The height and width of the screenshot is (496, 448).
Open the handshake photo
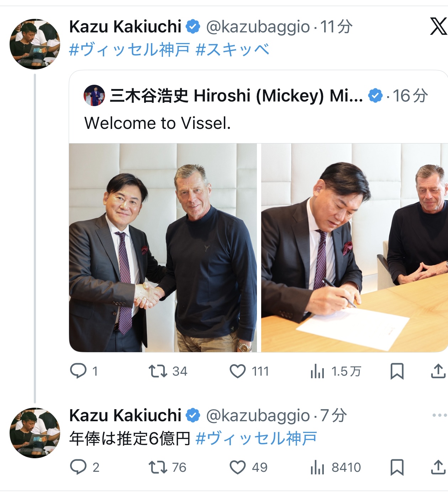click(x=163, y=247)
